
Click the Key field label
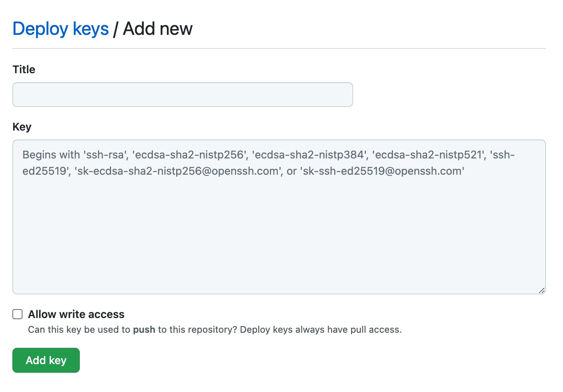click(22, 127)
